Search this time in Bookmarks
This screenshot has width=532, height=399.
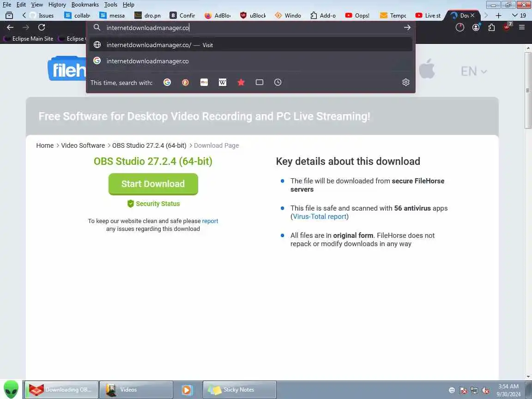click(241, 82)
